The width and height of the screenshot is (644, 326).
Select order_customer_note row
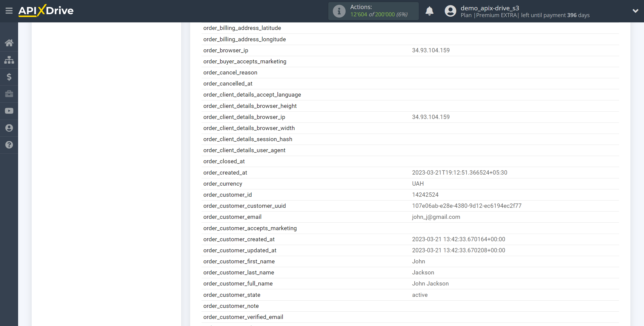(410, 306)
